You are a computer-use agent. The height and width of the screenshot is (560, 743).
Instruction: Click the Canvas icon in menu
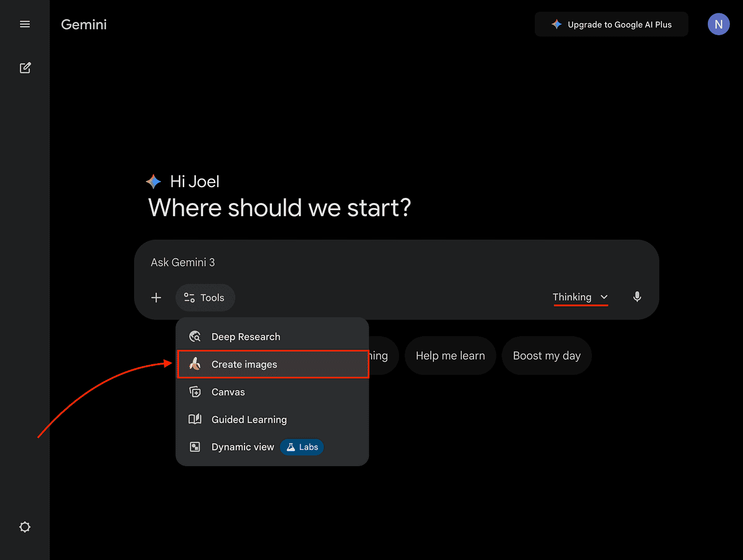tap(195, 392)
